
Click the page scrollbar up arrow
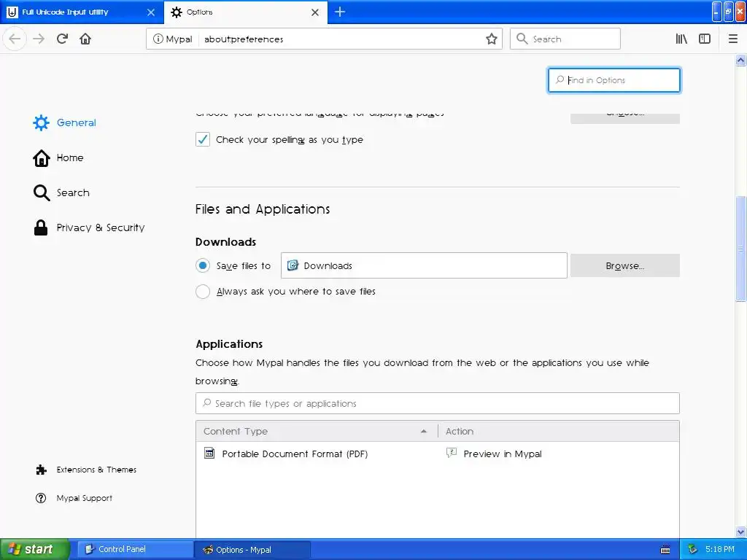pyautogui.click(x=740, y=60)
